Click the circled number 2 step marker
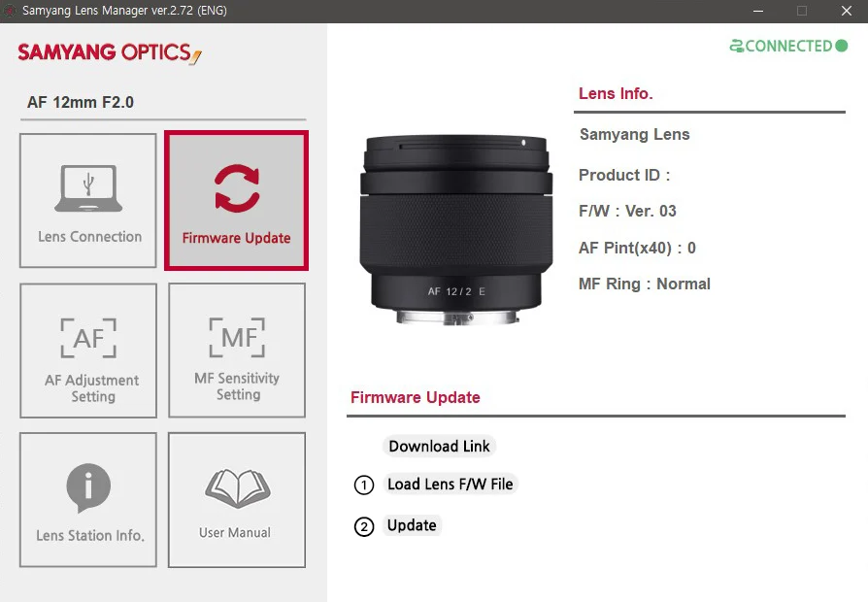Image resolution: width=868 pixels, height=602 pixels. coord(364,526)
